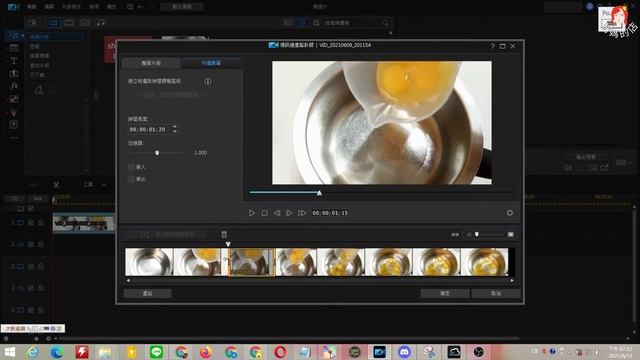Enable the ease-out checkbox
This screenshot has height=360, width=640.
coord(131,179)
